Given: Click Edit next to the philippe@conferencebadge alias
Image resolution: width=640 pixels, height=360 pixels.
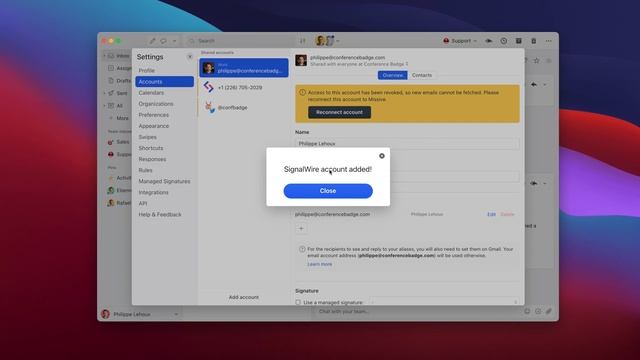Looking at the screenshot, I should pyautogui.click(x=491, y=214).
